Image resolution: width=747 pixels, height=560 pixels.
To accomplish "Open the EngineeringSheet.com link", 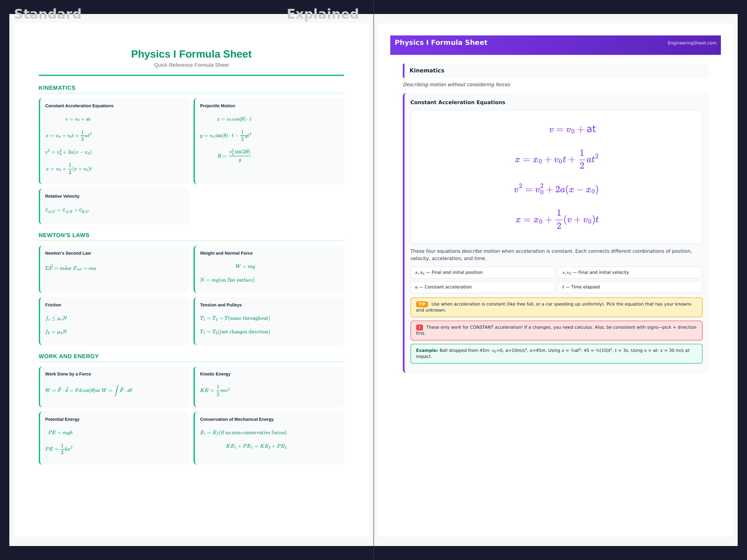I will click(x=691, y=43).
